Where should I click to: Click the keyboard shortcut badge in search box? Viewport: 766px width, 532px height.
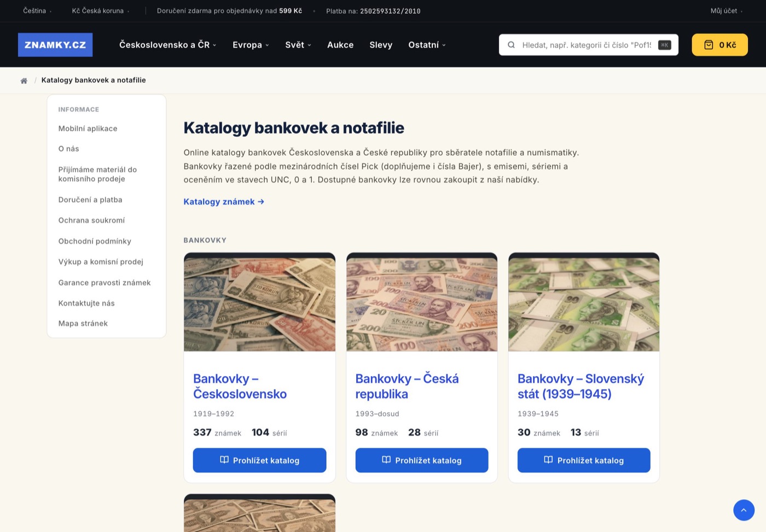coord(664,45)
